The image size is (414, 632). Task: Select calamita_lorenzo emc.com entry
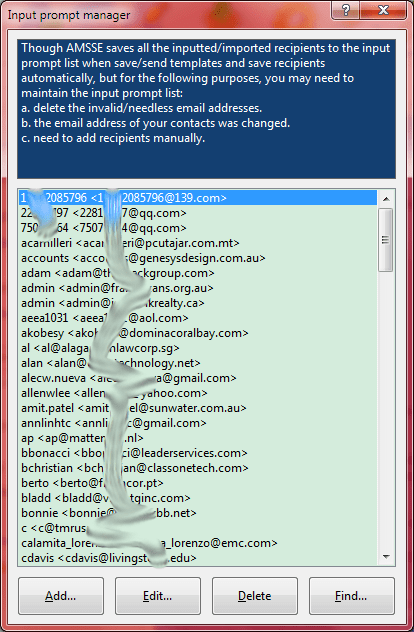click(198, 543)
